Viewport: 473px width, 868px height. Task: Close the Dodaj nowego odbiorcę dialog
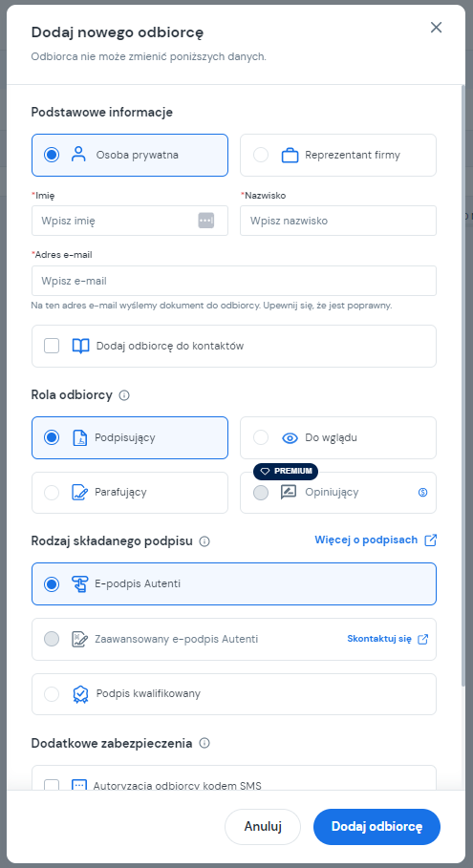coord(437,28)
